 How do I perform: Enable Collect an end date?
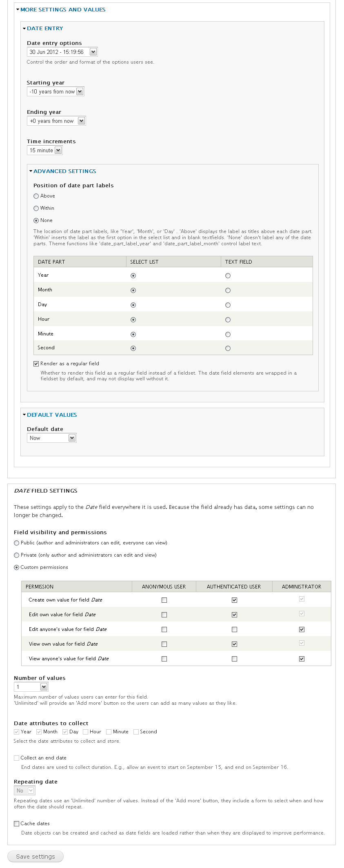[x=16, y=757]
